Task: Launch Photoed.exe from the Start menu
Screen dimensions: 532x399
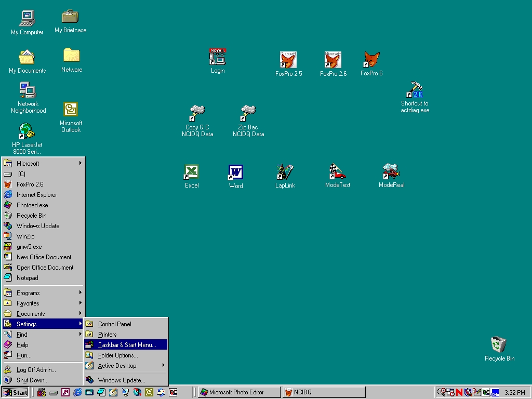Action: click(43, 205)
